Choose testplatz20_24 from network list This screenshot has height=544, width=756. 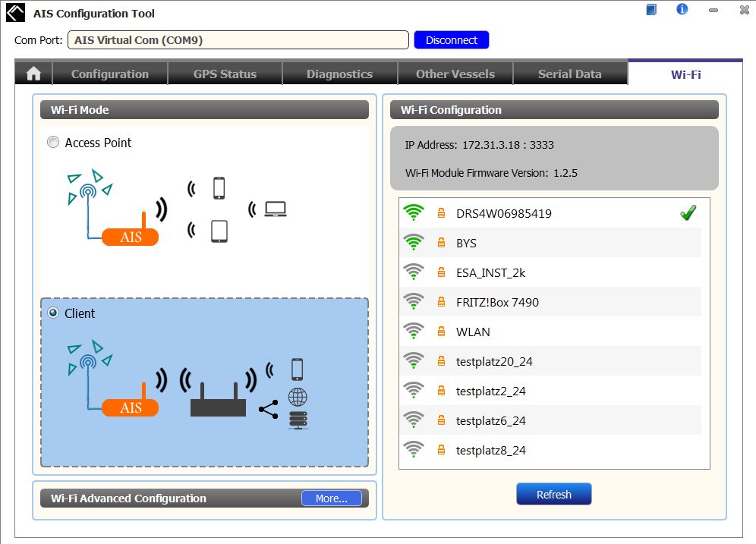pyautogui.click(x=494, y=362)
